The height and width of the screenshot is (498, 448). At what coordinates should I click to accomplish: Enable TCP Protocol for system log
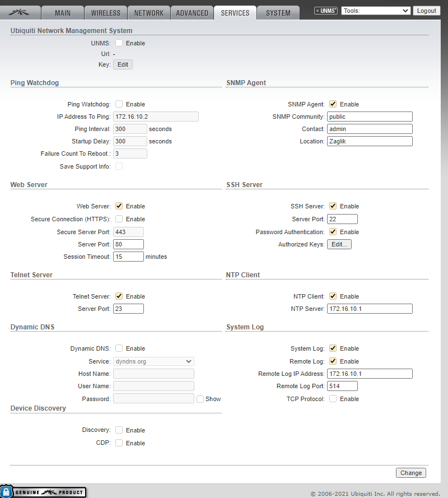pyautogui.click(x=333, y=399)
